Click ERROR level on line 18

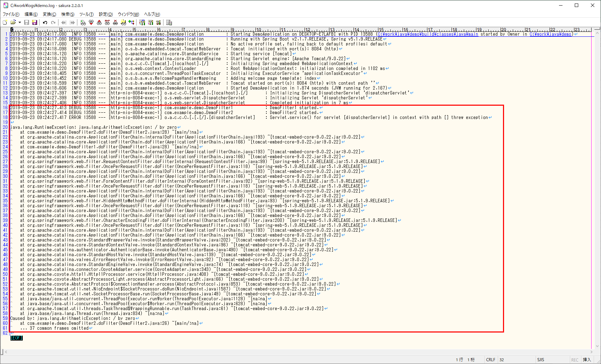point(75,118)
